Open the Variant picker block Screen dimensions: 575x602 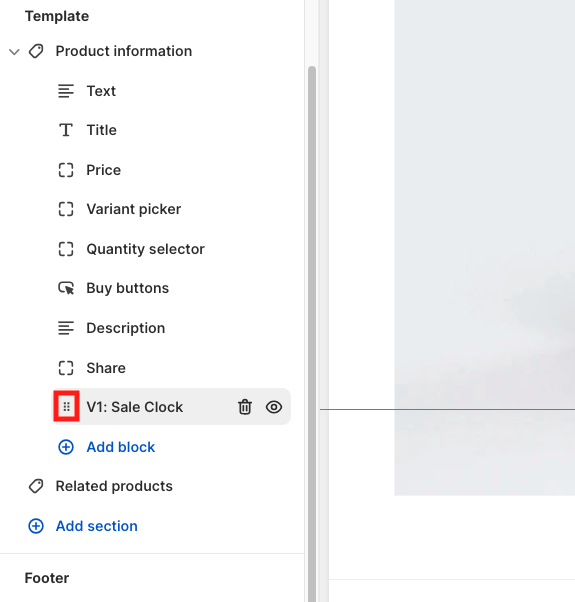pyautogui.click(x=134, y=209)
